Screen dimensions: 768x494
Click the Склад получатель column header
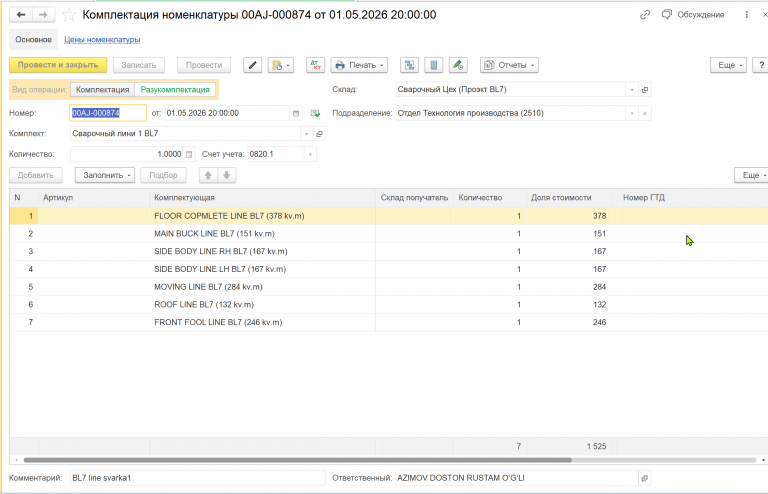click(x=414, y=198)
